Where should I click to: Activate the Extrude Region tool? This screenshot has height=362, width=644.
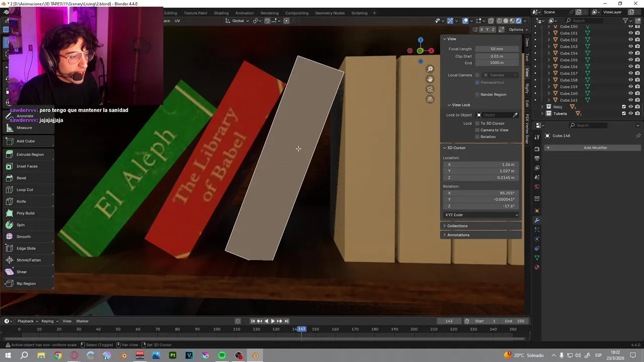pyautogui.click(x=28, y=154)
